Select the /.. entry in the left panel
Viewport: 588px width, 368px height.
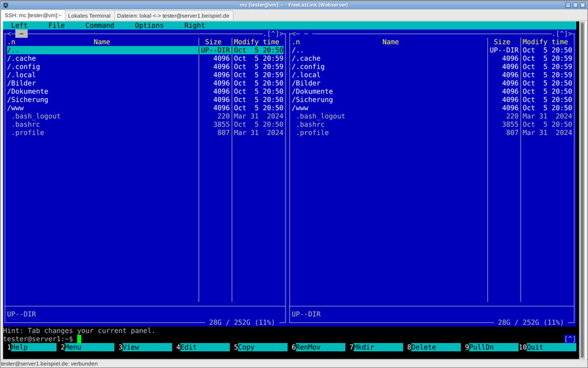[x=145, y=50]
